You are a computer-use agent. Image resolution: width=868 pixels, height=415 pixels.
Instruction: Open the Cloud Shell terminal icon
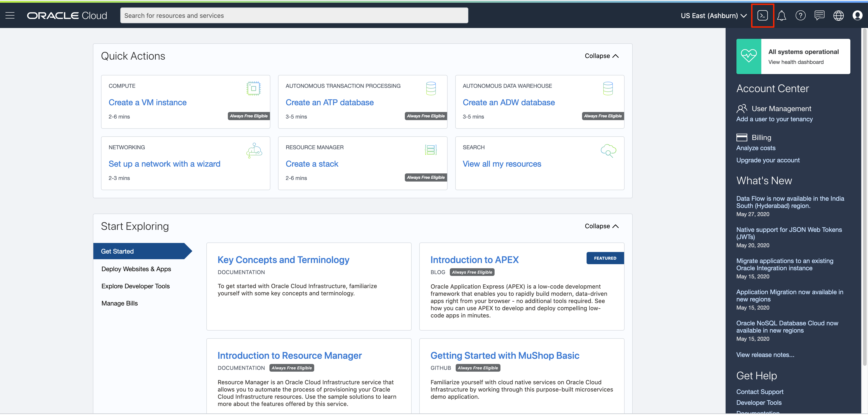(762, 16)
